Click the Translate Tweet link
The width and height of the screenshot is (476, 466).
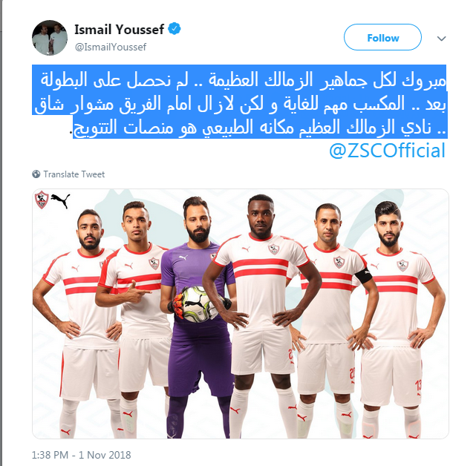tap(74, 174)
